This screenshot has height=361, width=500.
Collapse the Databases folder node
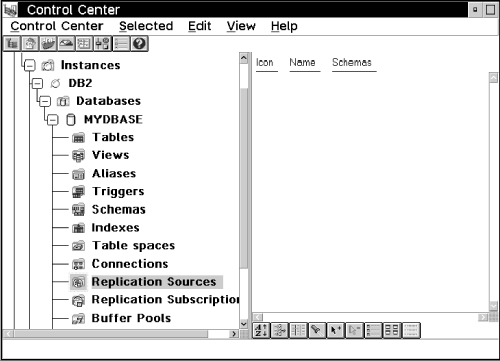pos(45,101)
